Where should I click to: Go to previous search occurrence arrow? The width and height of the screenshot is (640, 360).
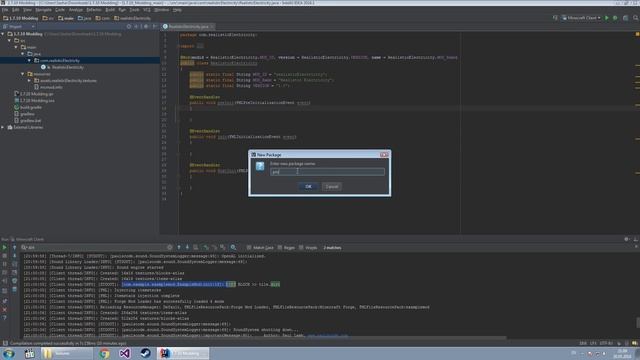click(179, 247)
